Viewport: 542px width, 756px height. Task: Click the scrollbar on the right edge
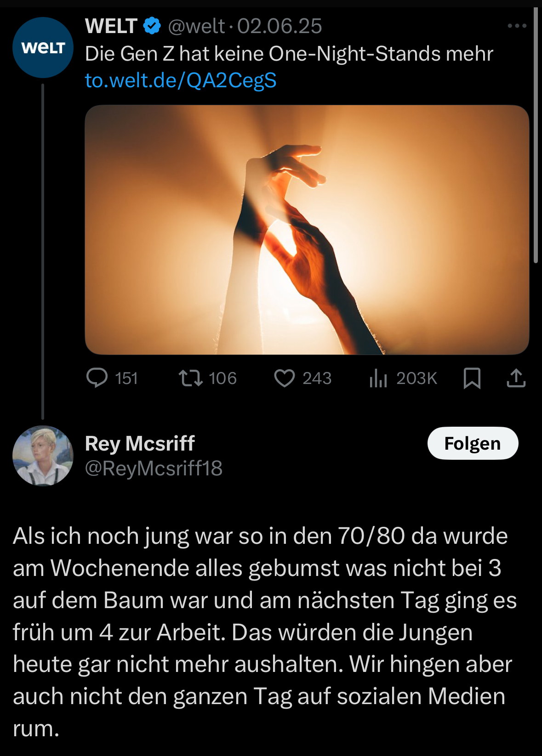tap(536, 135)
